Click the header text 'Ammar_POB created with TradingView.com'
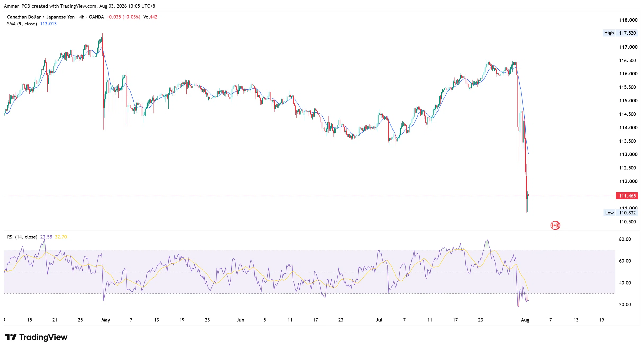 50,6
